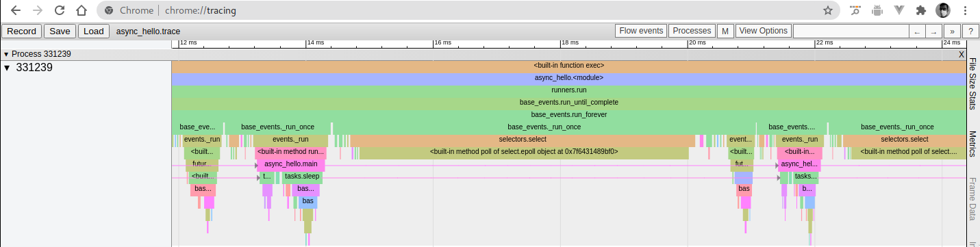Open the Frame Data side tab
The image size is (980, 247).
point(973,199)
